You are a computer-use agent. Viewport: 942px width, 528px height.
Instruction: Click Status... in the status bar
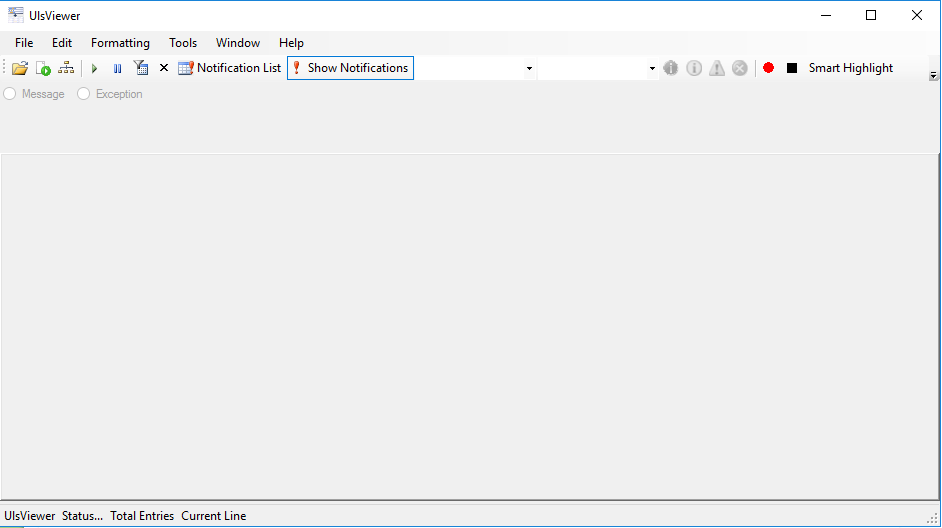(82, 515)
